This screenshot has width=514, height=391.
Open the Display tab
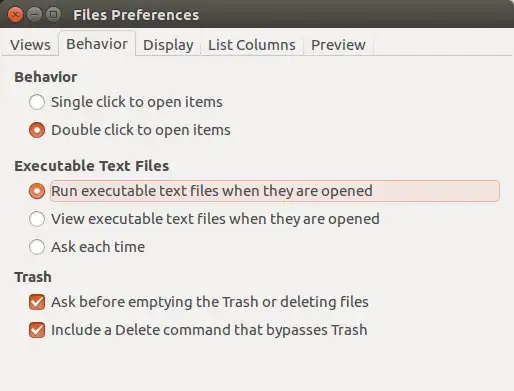168,45
